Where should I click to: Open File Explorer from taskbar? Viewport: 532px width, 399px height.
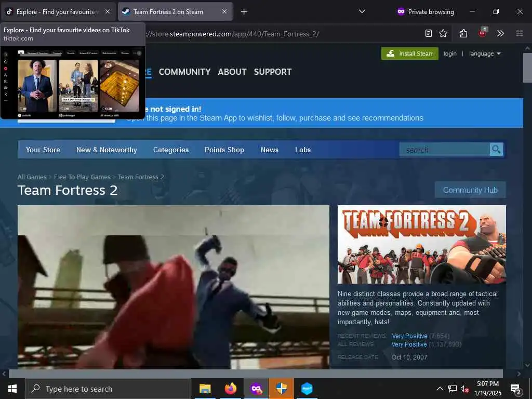tap(205, 389)
